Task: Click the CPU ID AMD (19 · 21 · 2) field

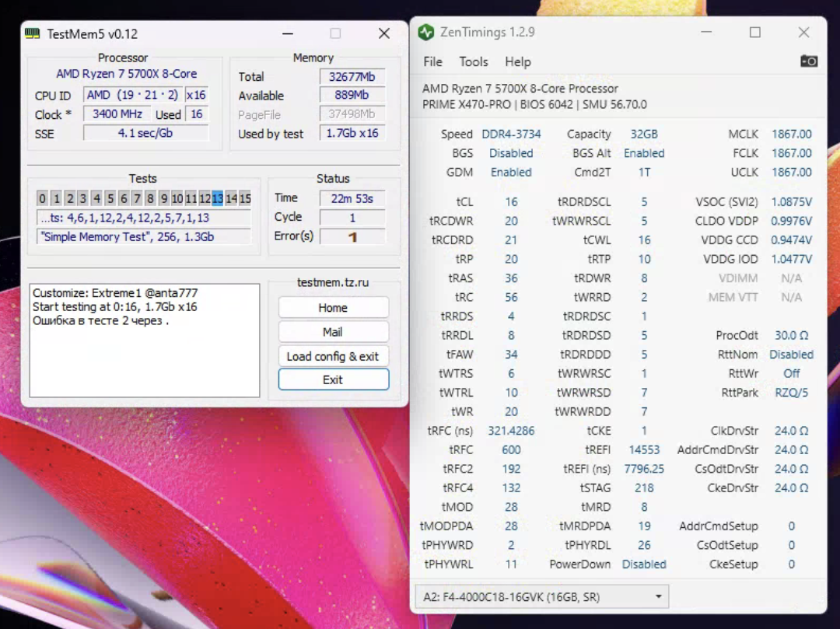Action: click(x=132, y=95)
